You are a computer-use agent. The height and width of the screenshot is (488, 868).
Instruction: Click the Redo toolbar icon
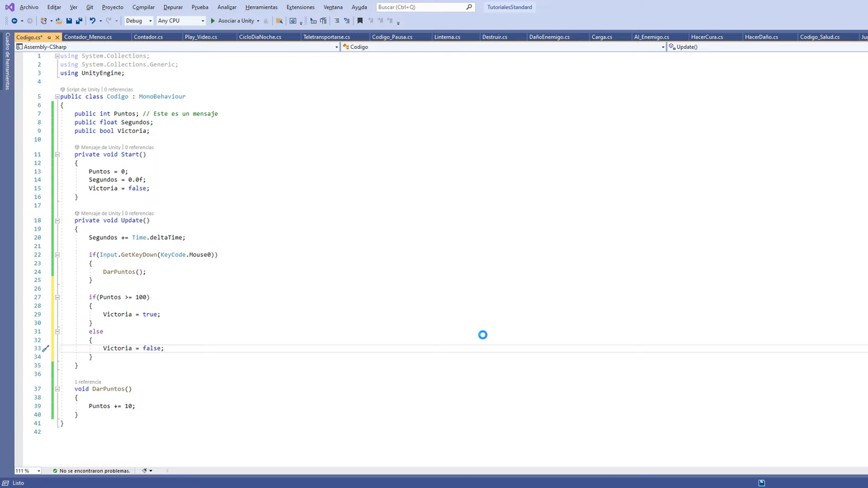pos(108,20)
